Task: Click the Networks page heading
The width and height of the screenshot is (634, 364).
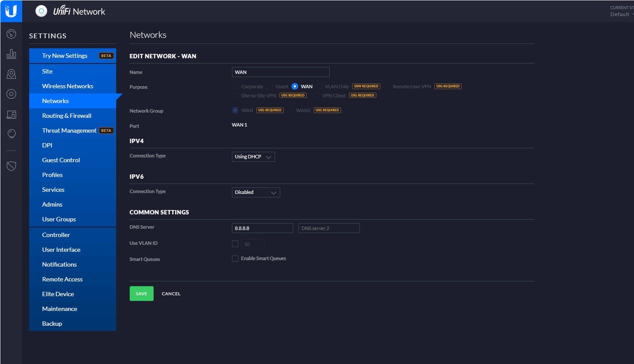Action: click(x=148, y=35)
